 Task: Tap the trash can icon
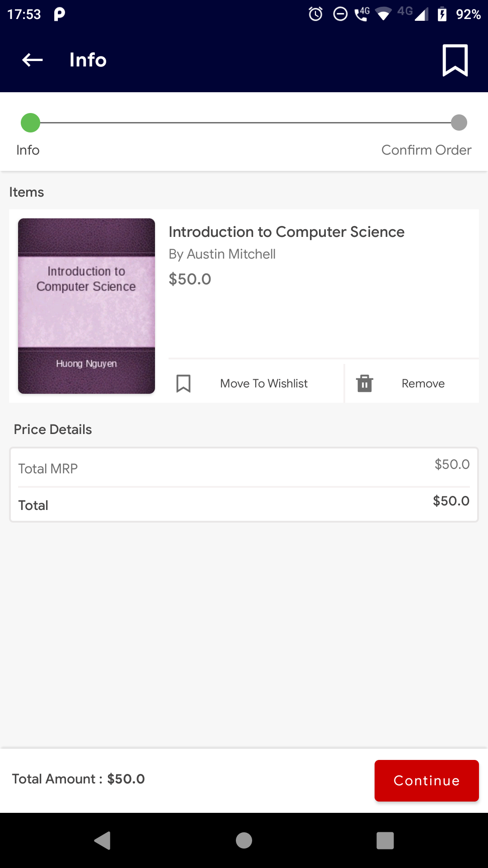click(x=364, y=383)
